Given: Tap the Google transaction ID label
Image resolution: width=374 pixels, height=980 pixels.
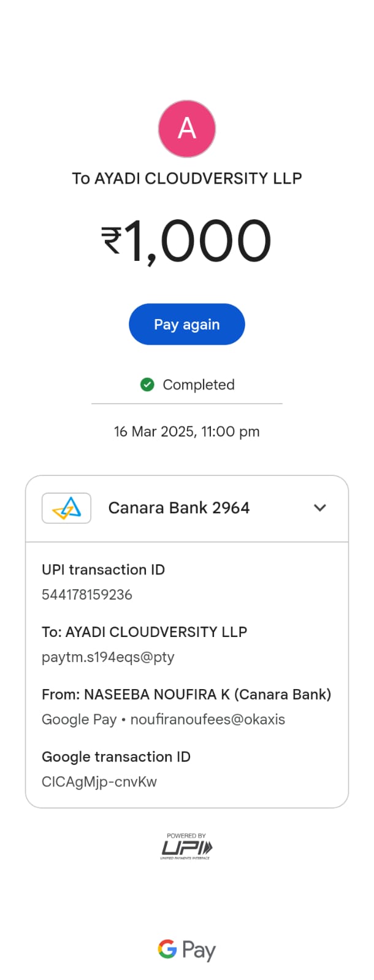Looking at the screenshot, I should (x=116, y=757).
